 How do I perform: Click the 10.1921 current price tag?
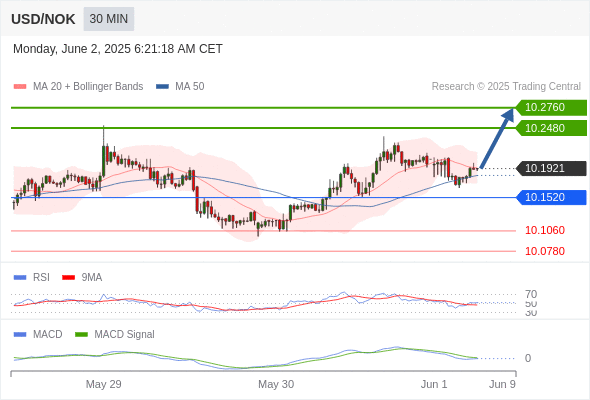click(551, 168)
